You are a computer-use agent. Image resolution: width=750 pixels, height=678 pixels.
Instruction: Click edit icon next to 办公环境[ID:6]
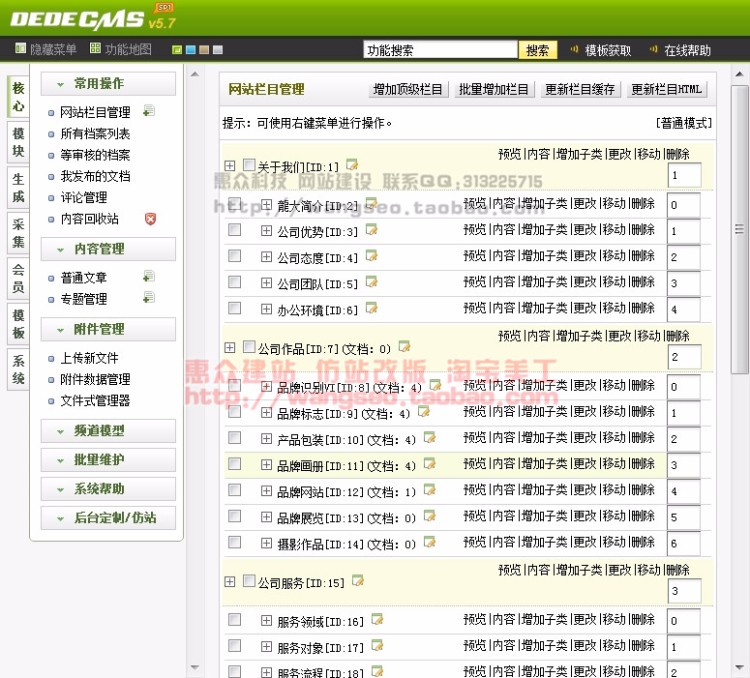[371, 308]
